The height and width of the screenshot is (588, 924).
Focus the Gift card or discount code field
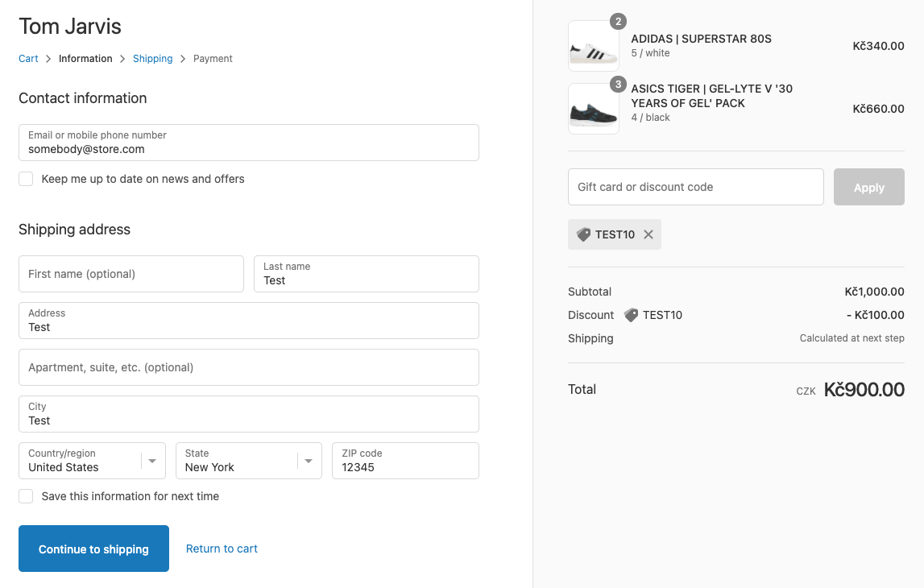tap(695, 187)
